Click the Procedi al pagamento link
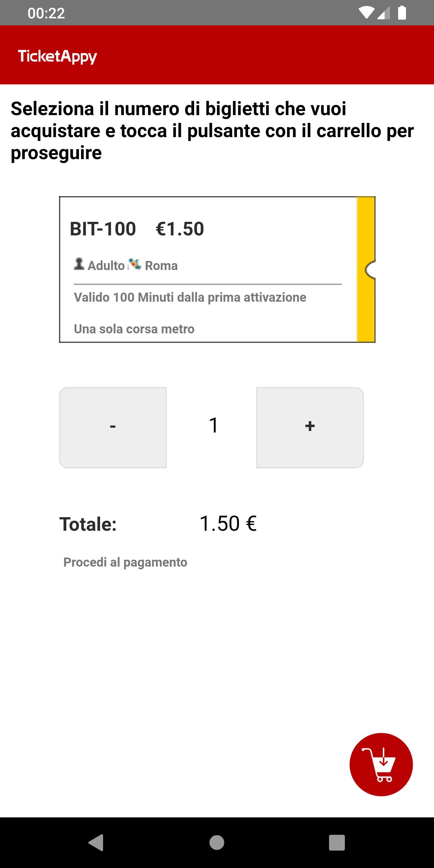 [x=125, y=562]
